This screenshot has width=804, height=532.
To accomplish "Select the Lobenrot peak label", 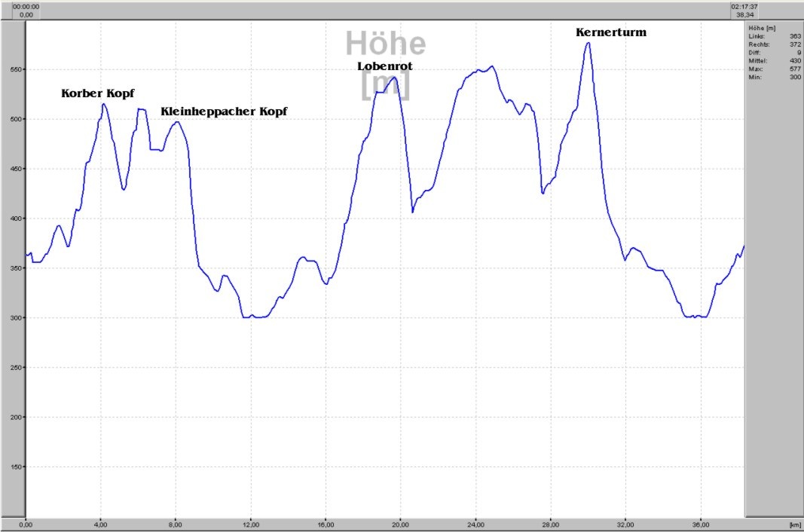I will click(385, 66).
